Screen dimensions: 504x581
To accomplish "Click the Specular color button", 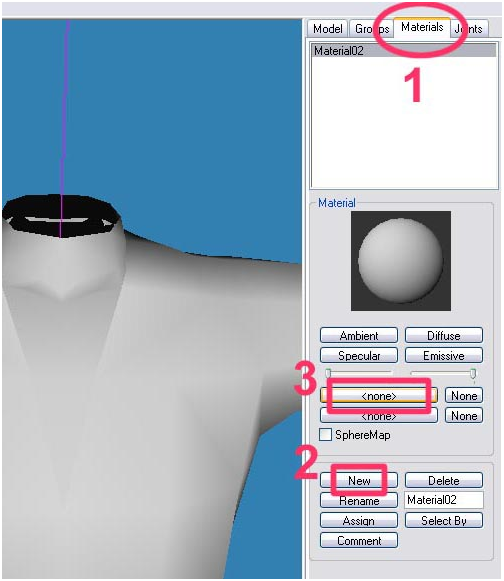I will tap(359, 355).
